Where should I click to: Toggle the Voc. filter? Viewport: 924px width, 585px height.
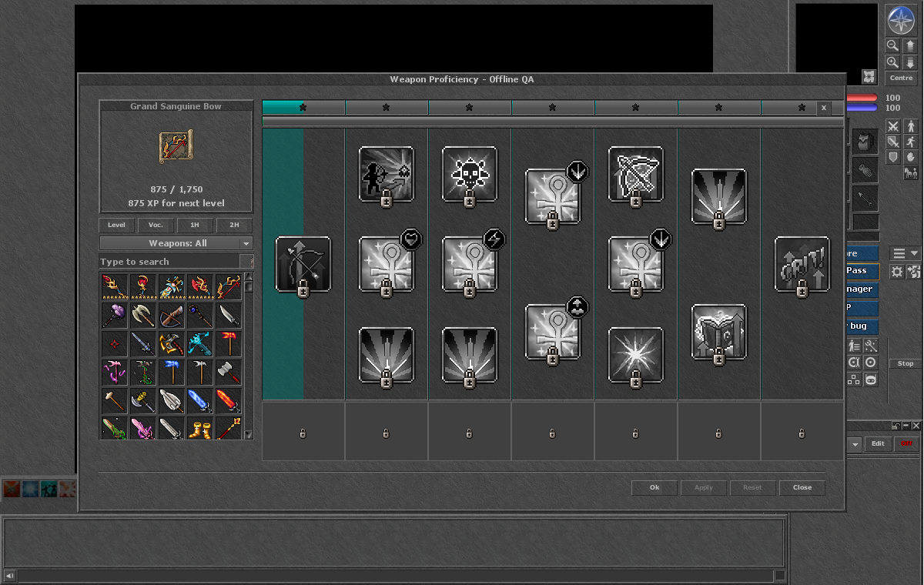[x=156, y=226]
